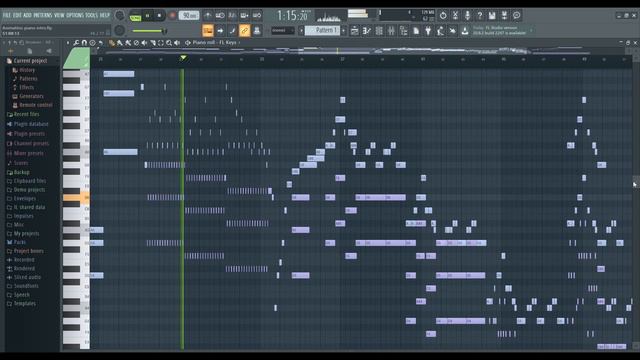
Task: Click the undo history clock icon
Action: pyautogui.click(x=443, y=16)
